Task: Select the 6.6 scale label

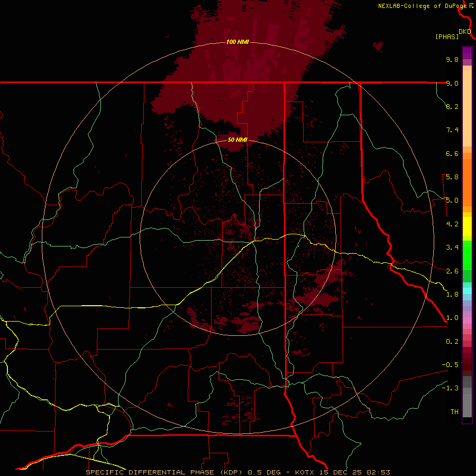Action: click(452, 153)
